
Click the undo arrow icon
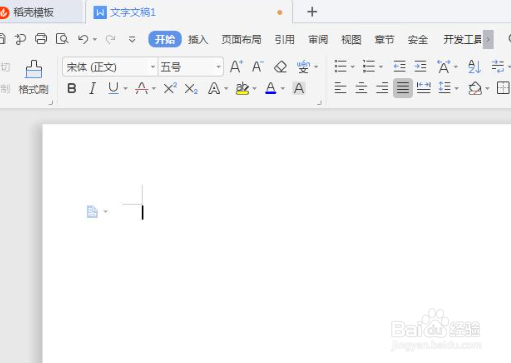pyautogui.click(x=83, y=39)
